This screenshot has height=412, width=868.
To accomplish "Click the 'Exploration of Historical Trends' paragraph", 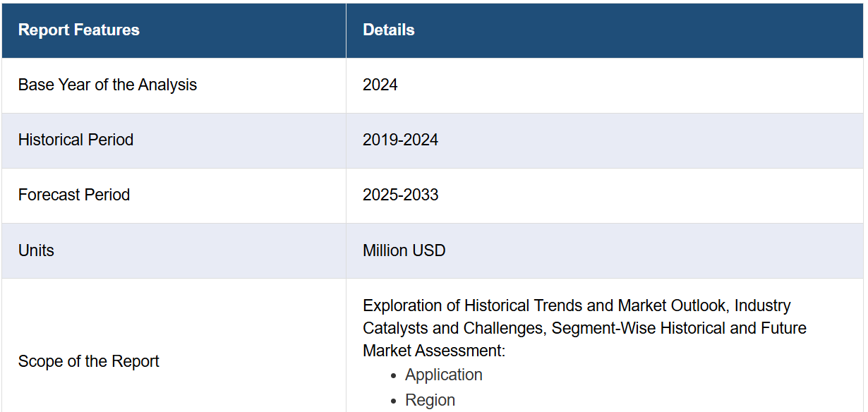I will 584,328.
